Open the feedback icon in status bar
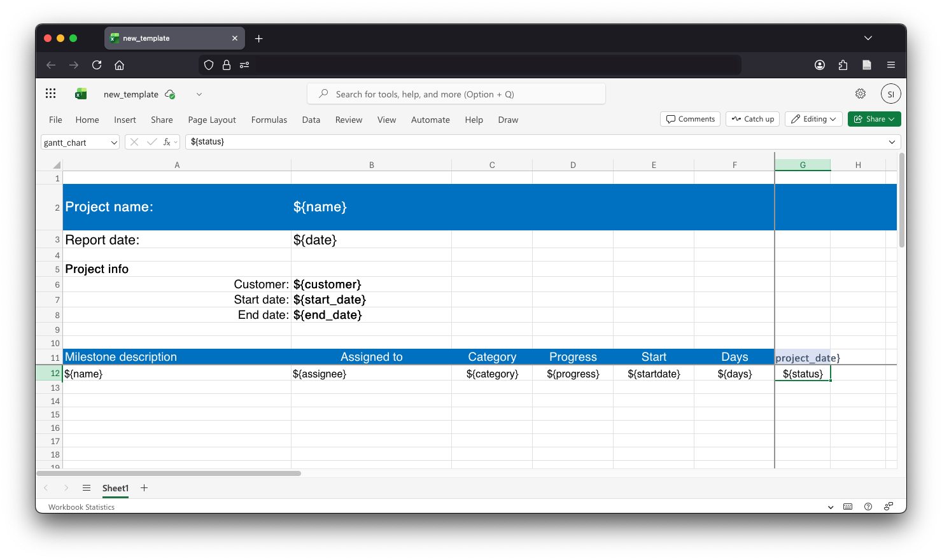This screenshot has height=560, width=942. (x=889, y=507)
